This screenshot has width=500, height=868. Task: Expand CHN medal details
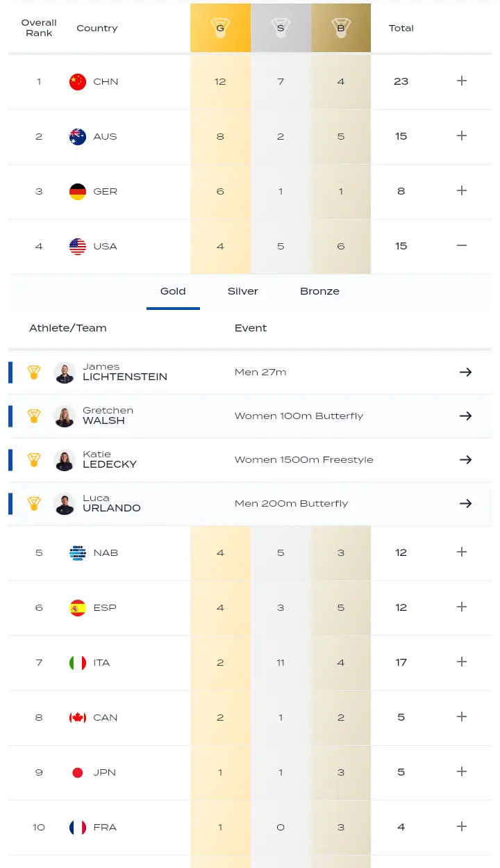tap(462, 81)
